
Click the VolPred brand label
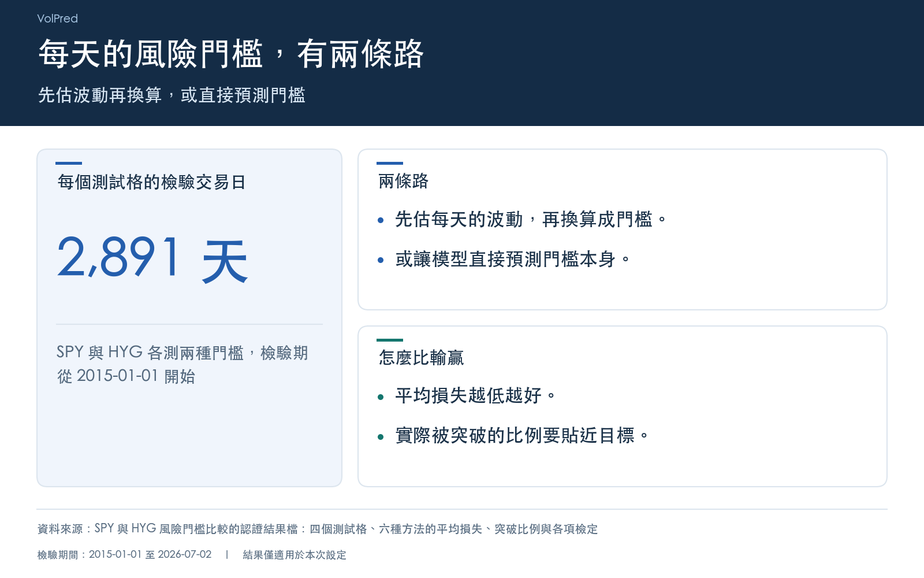coord(57,18)
